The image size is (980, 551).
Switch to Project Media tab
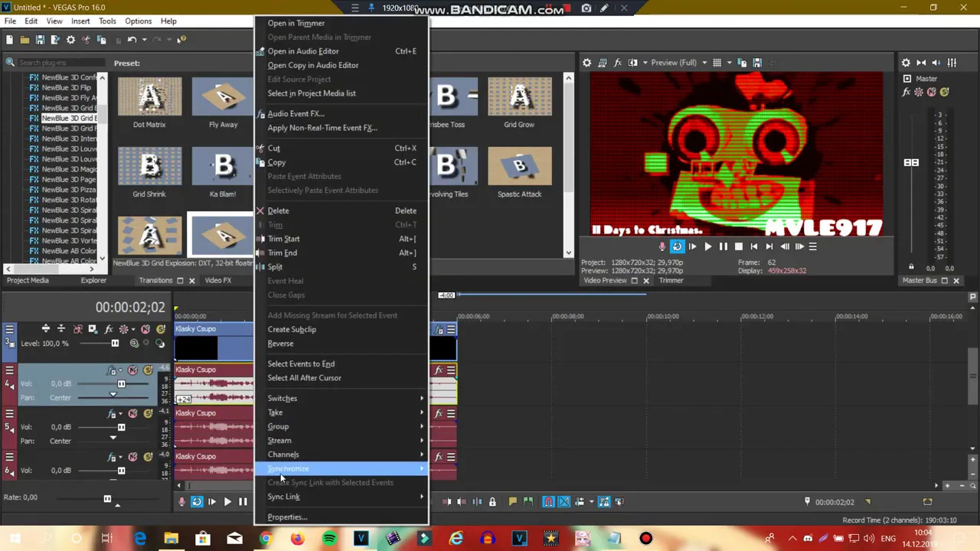pyautogui.click(x=28, y=280)
